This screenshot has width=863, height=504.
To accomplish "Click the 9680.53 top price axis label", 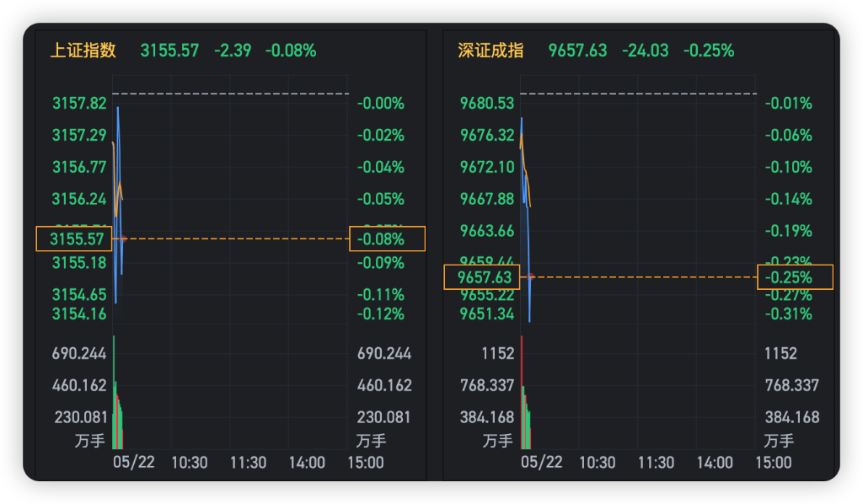I will click(x=487, y=104).
